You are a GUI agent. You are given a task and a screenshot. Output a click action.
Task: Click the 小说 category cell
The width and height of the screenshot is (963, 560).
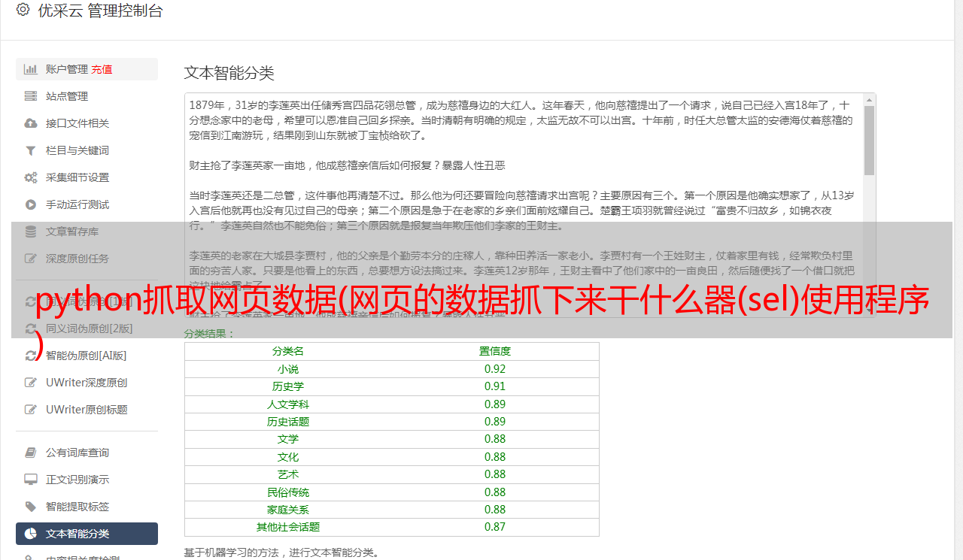click(288, 369)
